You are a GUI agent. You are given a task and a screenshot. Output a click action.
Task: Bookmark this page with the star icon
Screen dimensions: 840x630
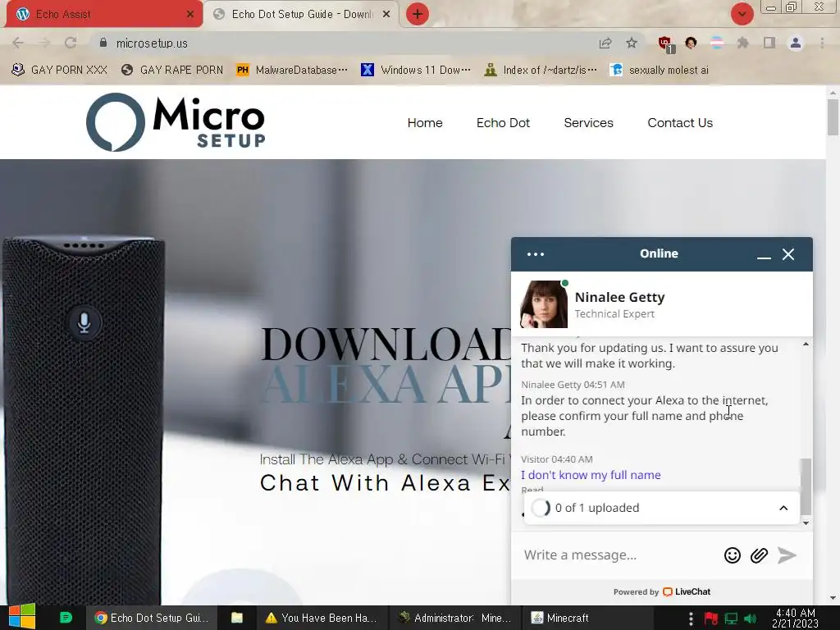[632, 43]
